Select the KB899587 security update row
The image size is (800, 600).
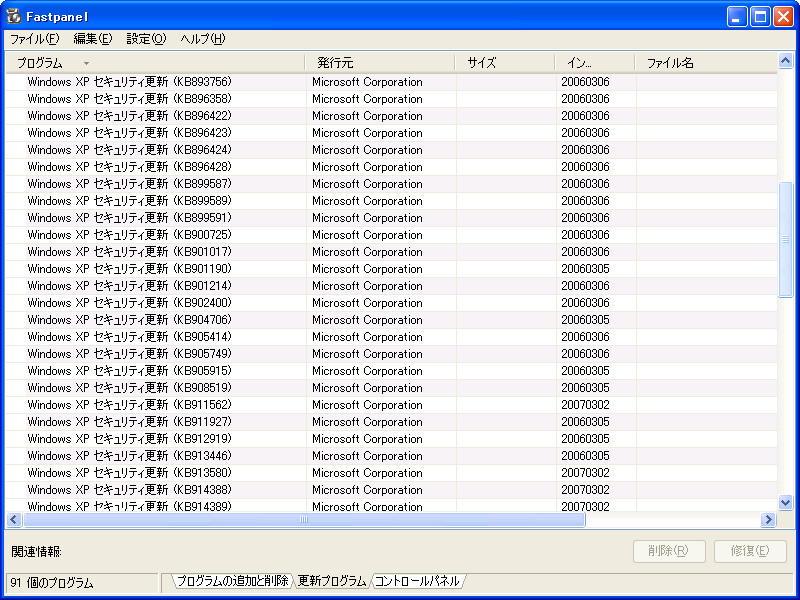click(x=391, y=184)
